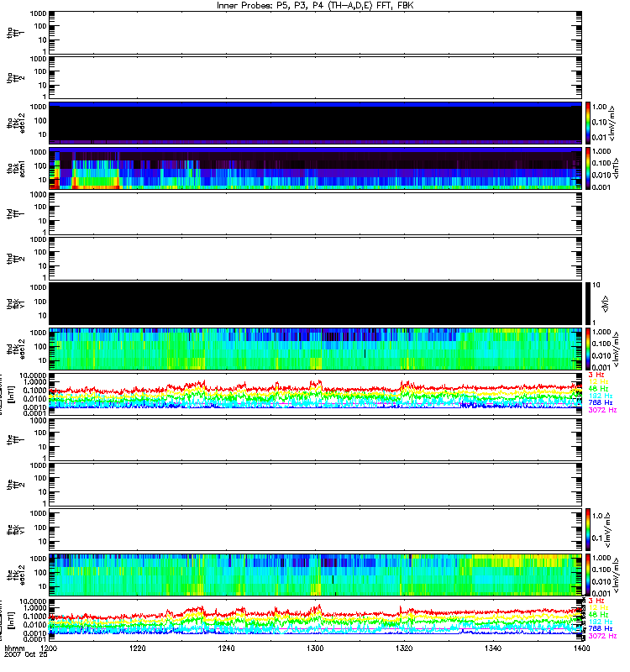This screenshot has height=672, width=630.
Task: Click the nT color bar beside the tha scm1 panel
Action: pos(589,168)
